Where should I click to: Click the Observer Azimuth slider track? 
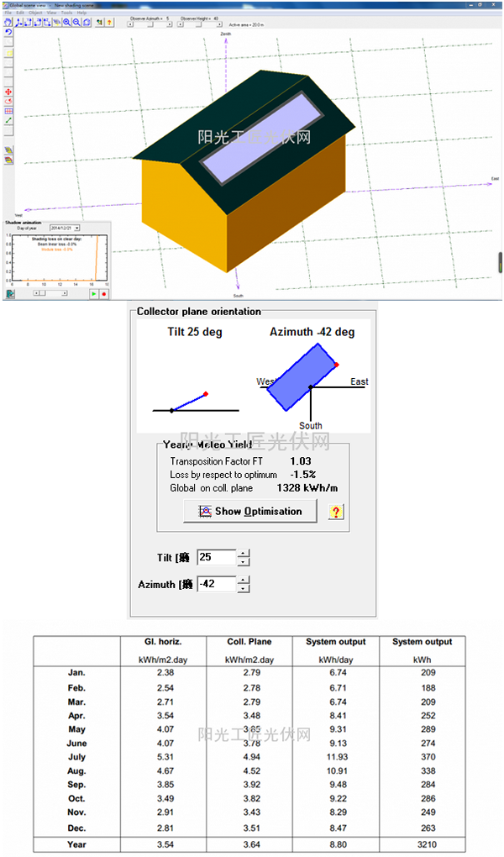[150, 24]
